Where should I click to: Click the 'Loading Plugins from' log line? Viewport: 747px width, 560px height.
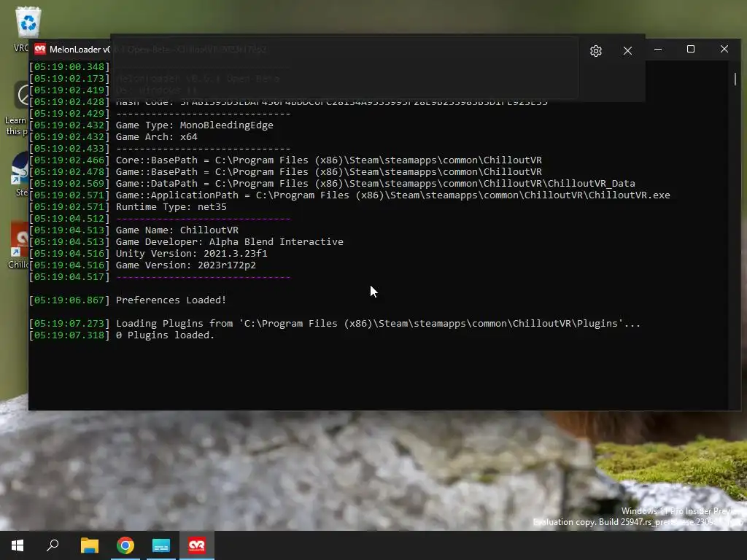click(x=379, y=324)
